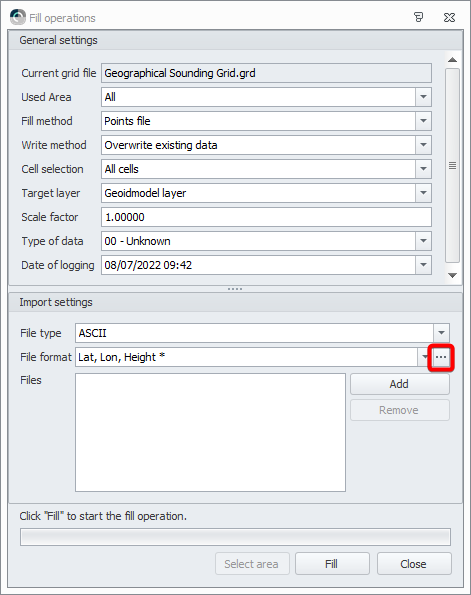The image size is (471, 595).
Task: Click the splitter dots between settings panels
Action: pos(235,289)
